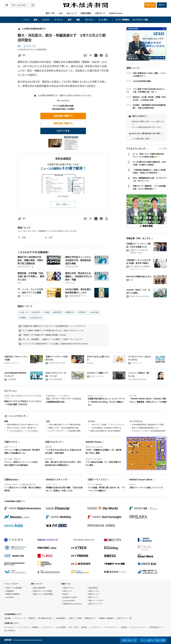Click the 日経ヴェリタス logo
This screenshot has height=644, width=171.
coord(138,517)
